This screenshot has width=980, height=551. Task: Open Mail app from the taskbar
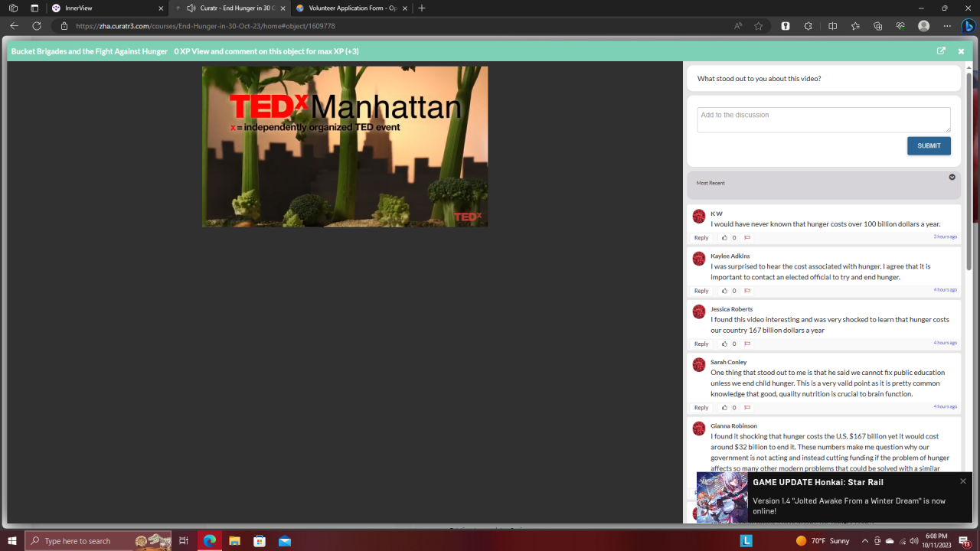coord(285,541)
